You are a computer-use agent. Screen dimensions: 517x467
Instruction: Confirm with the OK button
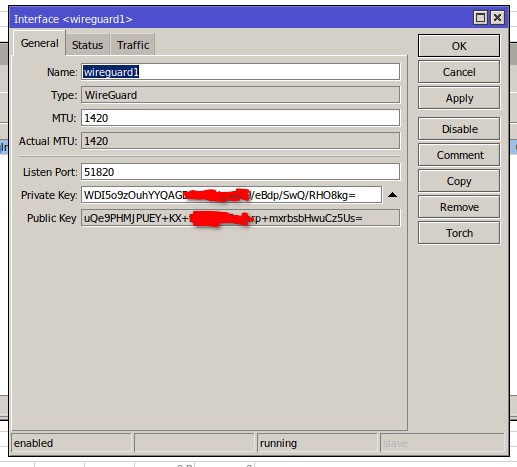coord(459,46)
